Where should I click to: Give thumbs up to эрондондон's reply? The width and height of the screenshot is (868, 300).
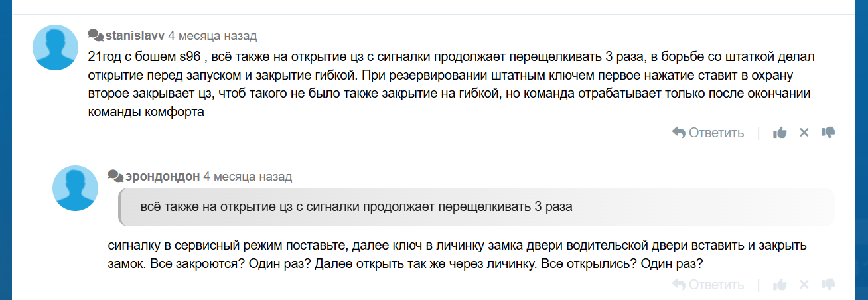point(780,285)
